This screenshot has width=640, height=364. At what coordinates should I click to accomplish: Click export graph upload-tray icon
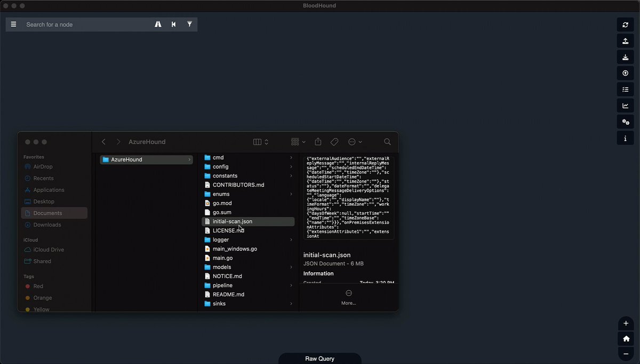pos(626,41)
